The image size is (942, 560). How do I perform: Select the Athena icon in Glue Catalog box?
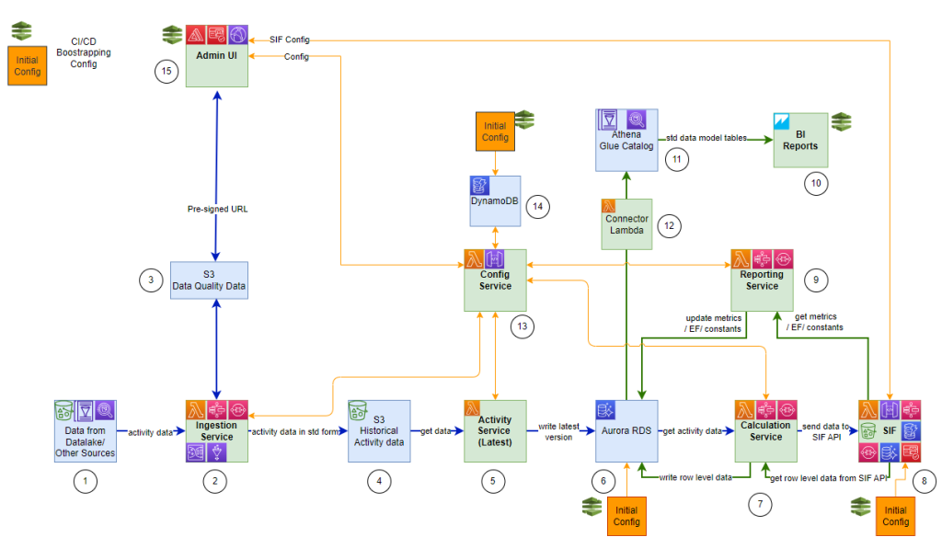[610, 120]
